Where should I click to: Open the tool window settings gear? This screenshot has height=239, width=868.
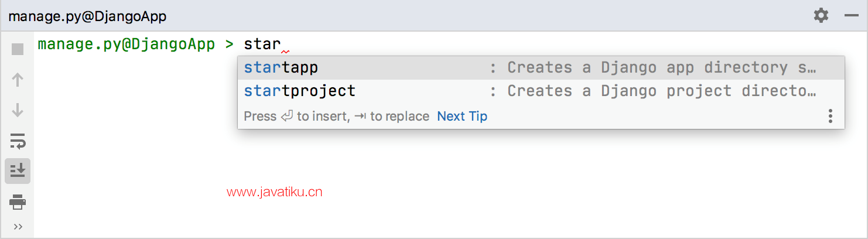tap(821, 15)
